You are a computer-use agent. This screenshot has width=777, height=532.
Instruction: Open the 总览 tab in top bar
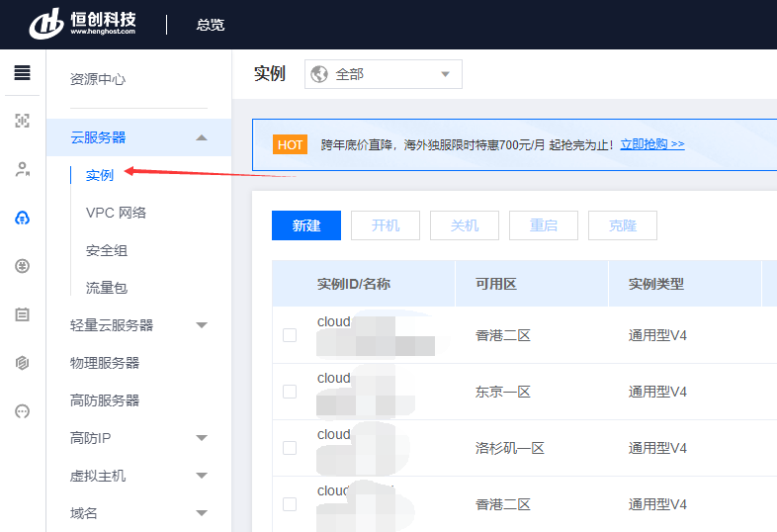click(x=211, y=25)
